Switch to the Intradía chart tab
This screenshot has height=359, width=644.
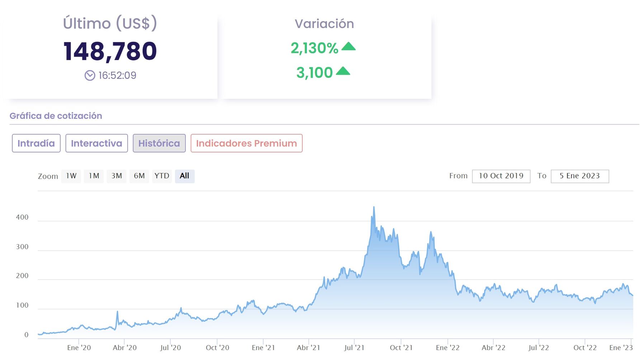36,143
